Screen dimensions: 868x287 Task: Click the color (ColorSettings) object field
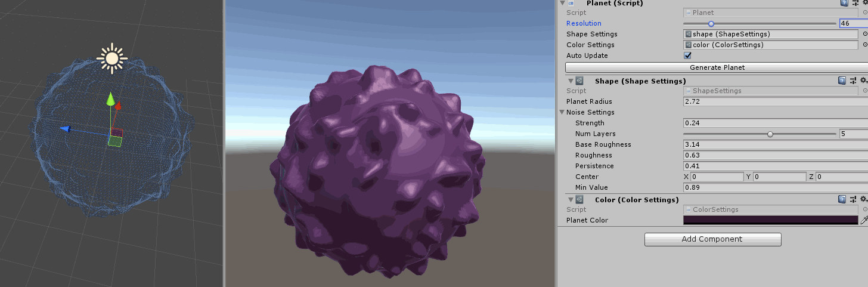(x=770, y=45)
